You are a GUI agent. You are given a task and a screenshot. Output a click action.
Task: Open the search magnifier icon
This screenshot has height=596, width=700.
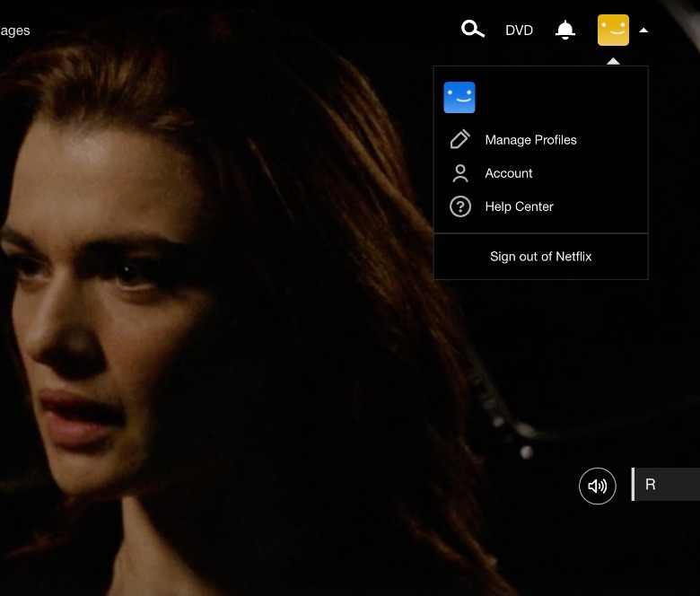tap(472, 30)
